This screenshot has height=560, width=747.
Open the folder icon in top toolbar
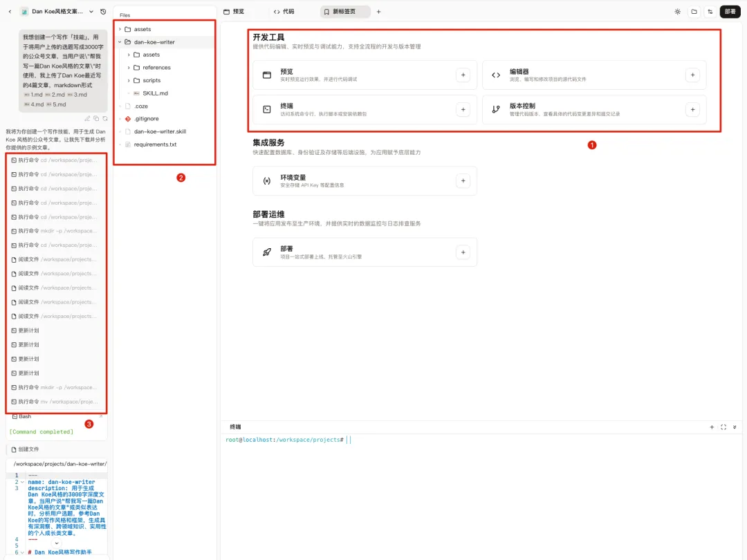coord(694,12)
